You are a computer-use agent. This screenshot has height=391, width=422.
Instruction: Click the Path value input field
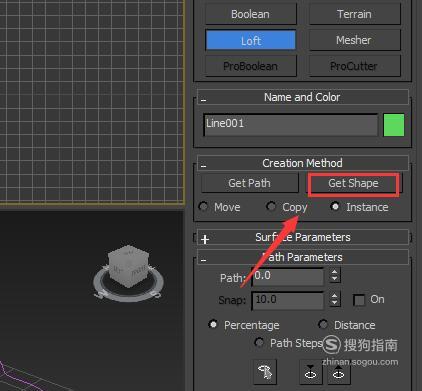coord(288,276)
